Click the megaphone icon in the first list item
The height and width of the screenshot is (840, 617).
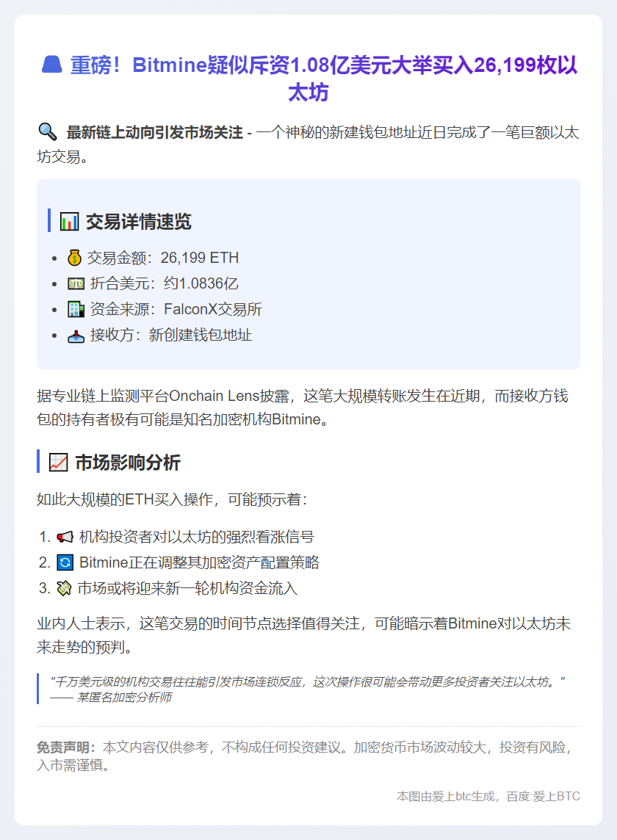tap(65, 537)
